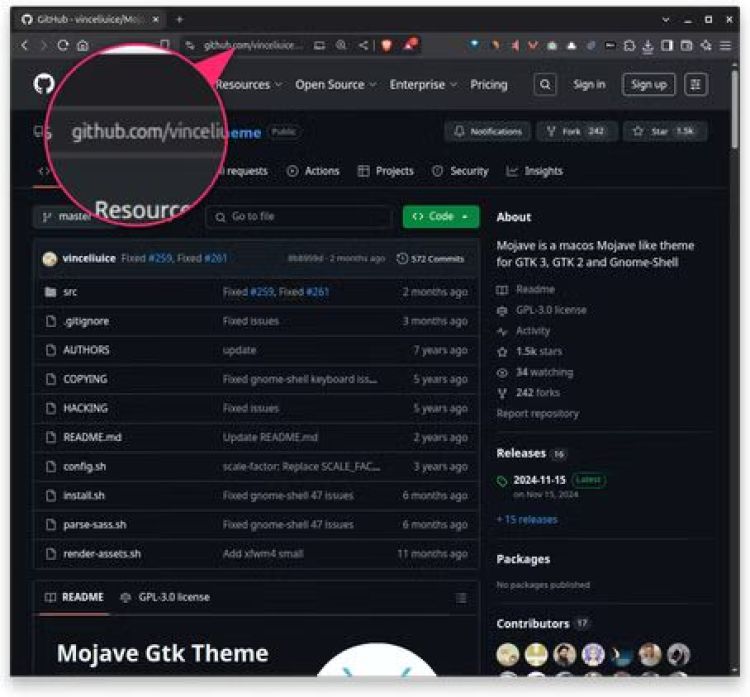Open the 572 Commits history link
750x697 pixels.
click(x=430, y=259)
